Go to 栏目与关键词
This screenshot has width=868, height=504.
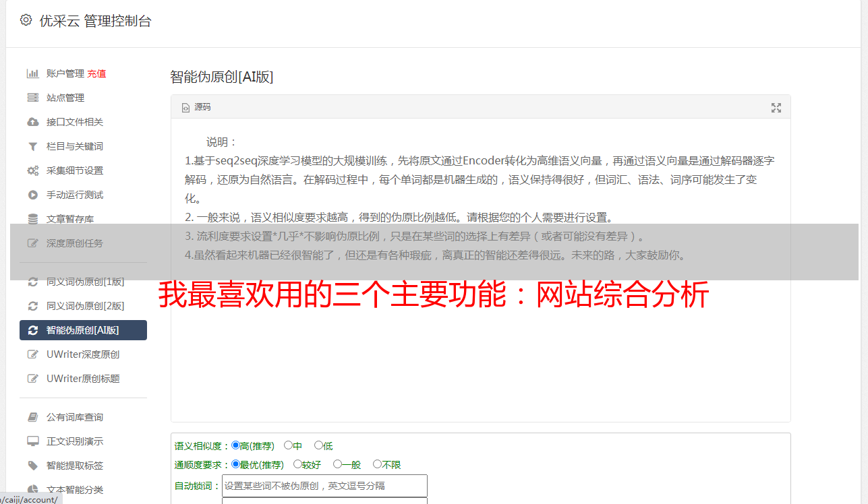click(x=74, y=146)
